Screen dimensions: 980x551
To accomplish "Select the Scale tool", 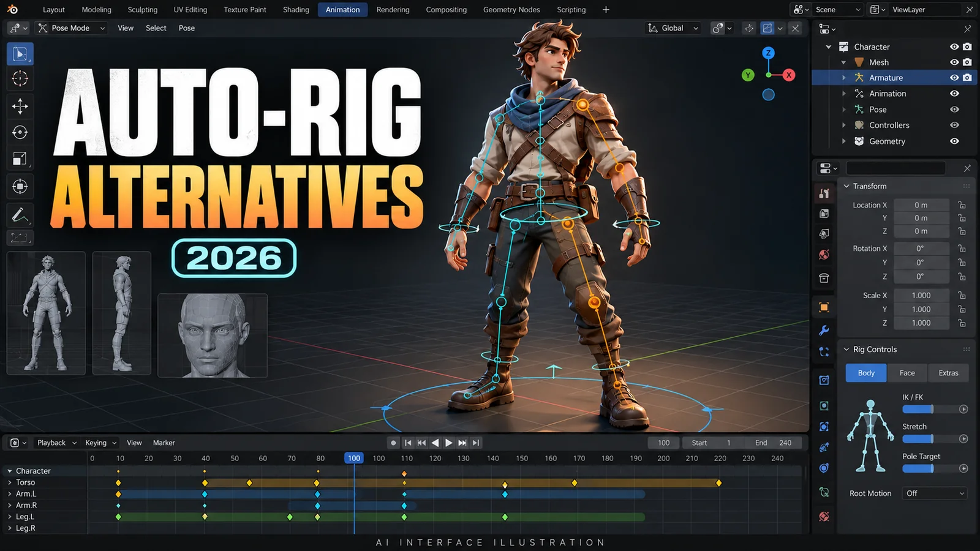I will (20, 159).
